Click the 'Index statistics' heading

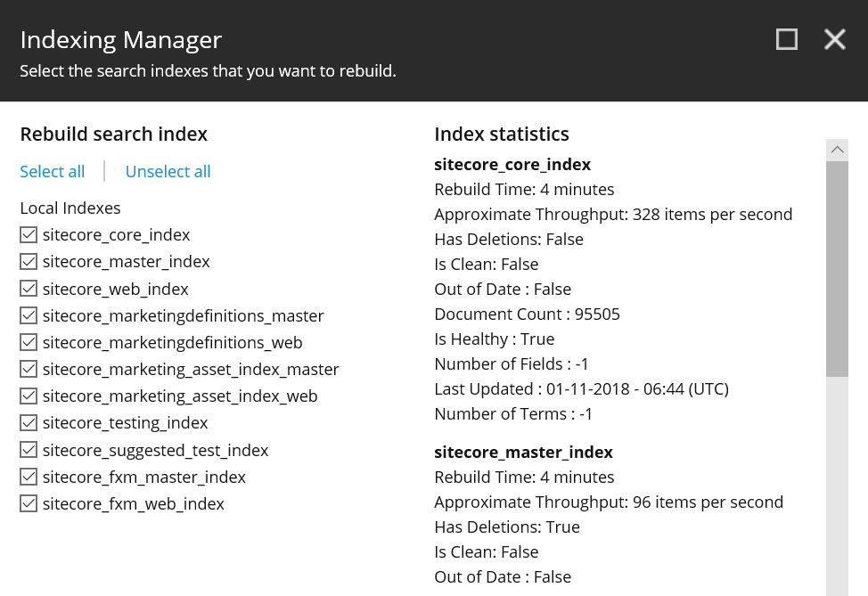click(x=502, y=134)
